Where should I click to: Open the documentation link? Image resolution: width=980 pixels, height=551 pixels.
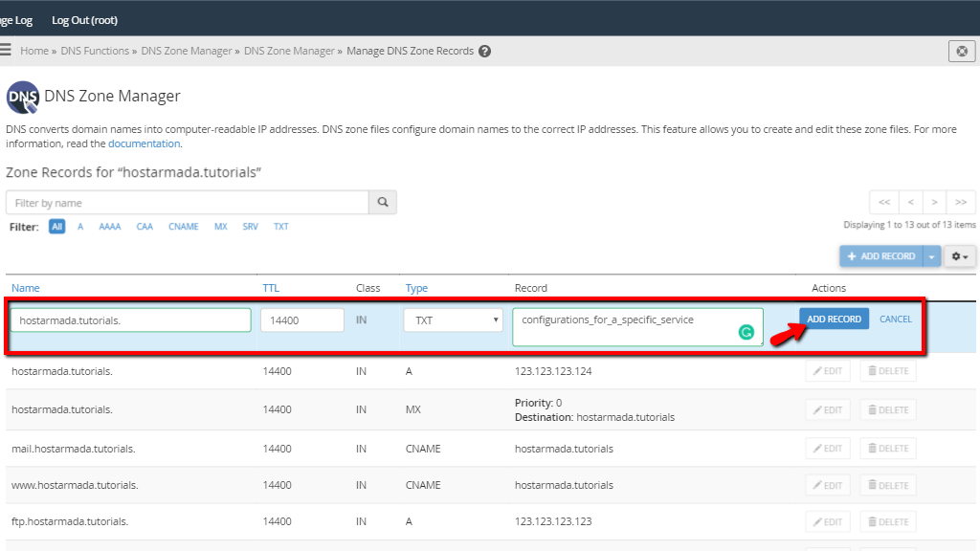(x=144, y=143)
